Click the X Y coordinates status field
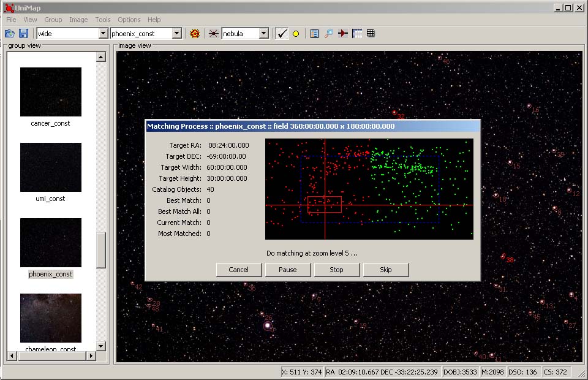The image size is (588, 380). pos(302,372)
